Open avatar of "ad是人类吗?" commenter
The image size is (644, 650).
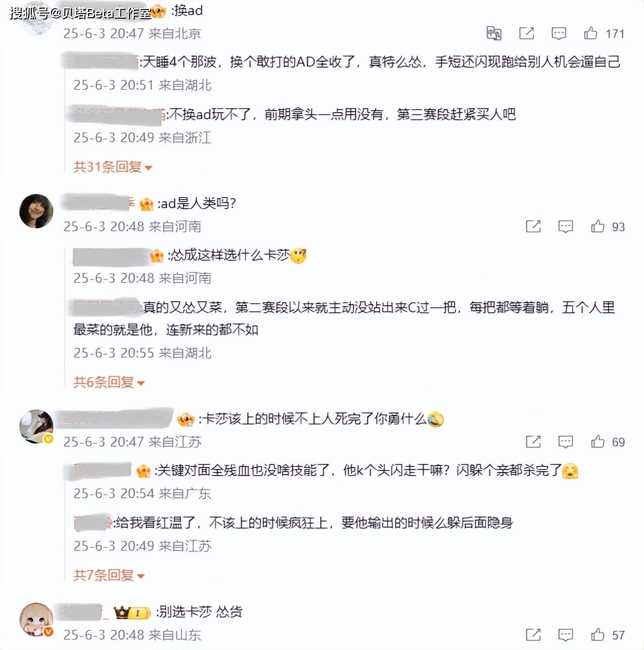36,211
